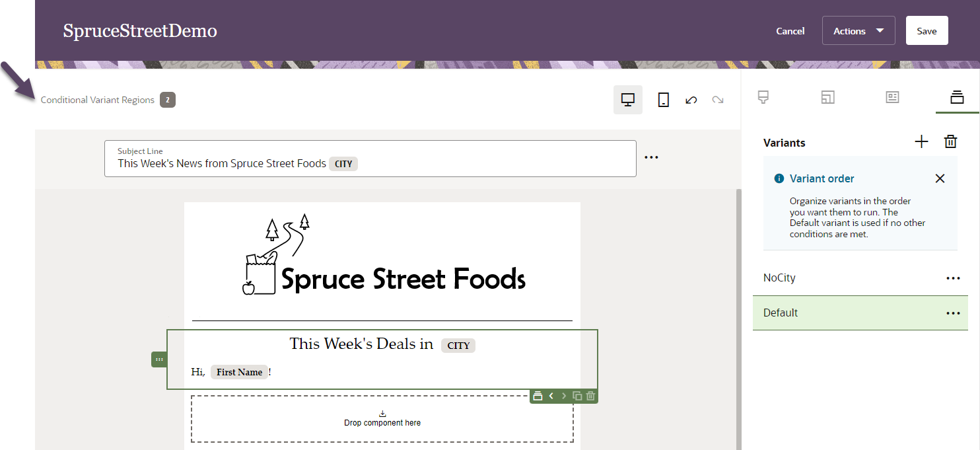Click the Conditional Variant Regions label

click(x=98, y=100)
